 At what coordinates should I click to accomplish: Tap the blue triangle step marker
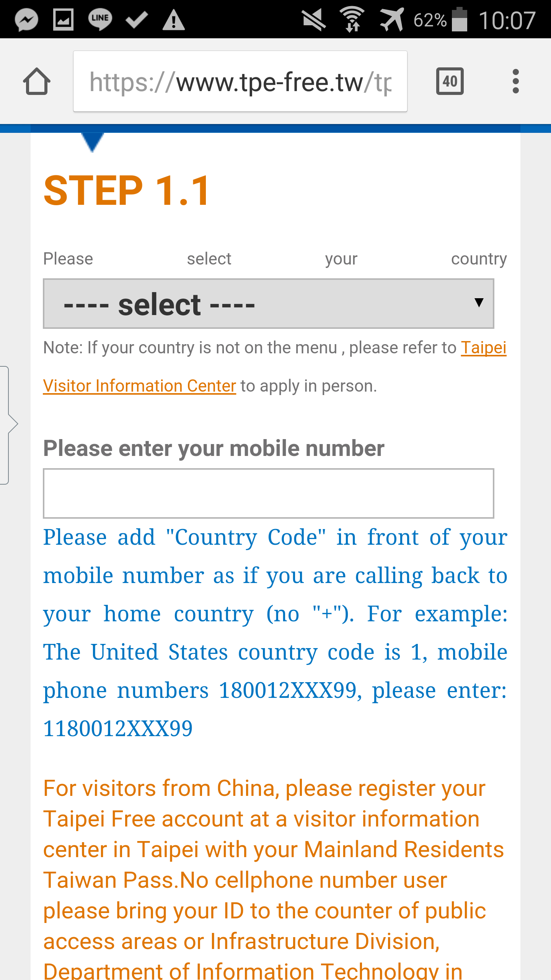[x=93, y=142]
